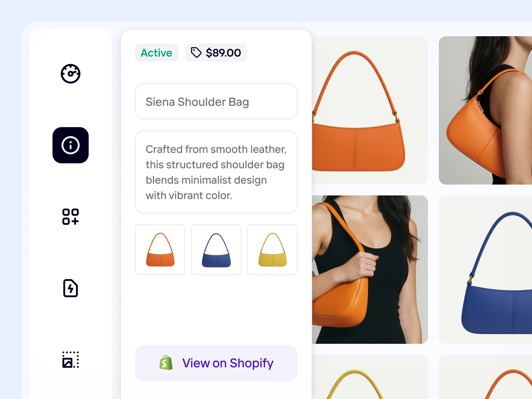Open the large orange bag product photo
Viewport: 532px width, 399px height.
[x=369, y=110]
